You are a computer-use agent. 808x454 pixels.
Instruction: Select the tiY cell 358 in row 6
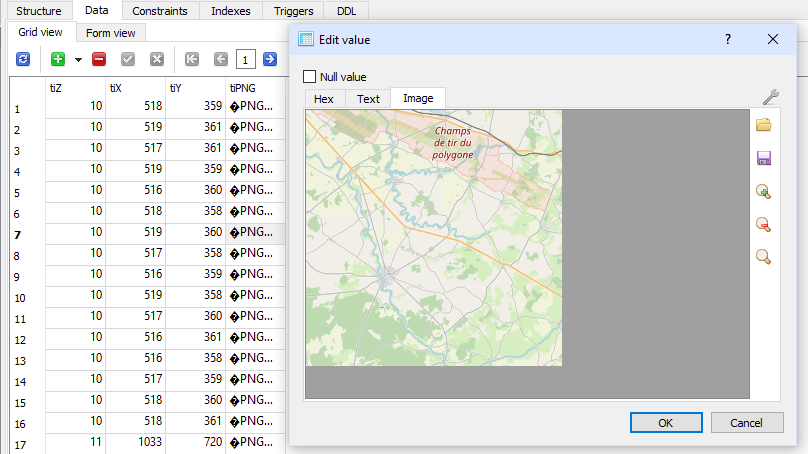(x=195, y=211)
